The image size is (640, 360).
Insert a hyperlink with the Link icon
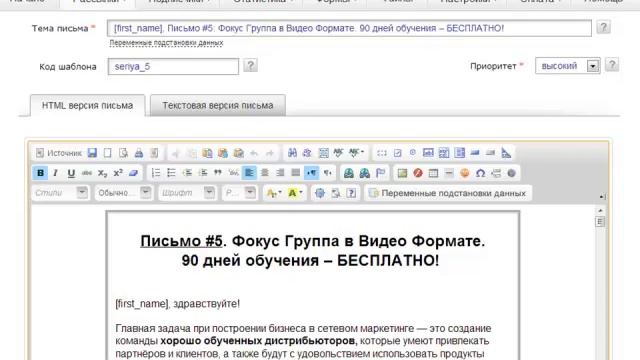coord(349,173)
